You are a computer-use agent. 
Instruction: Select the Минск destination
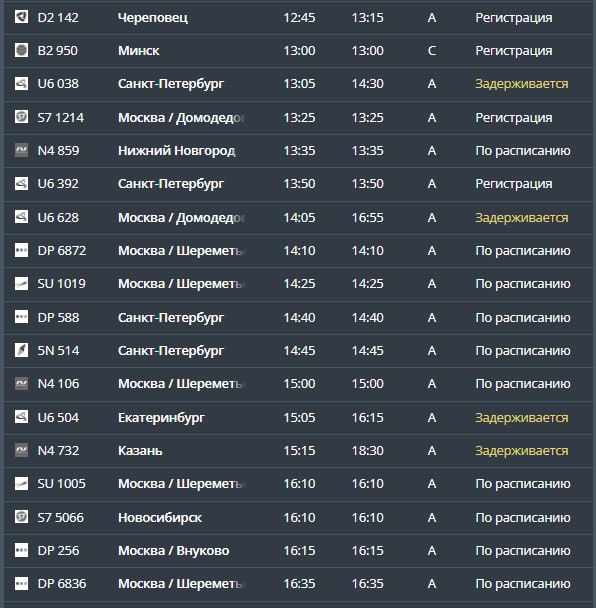(139, 51)
